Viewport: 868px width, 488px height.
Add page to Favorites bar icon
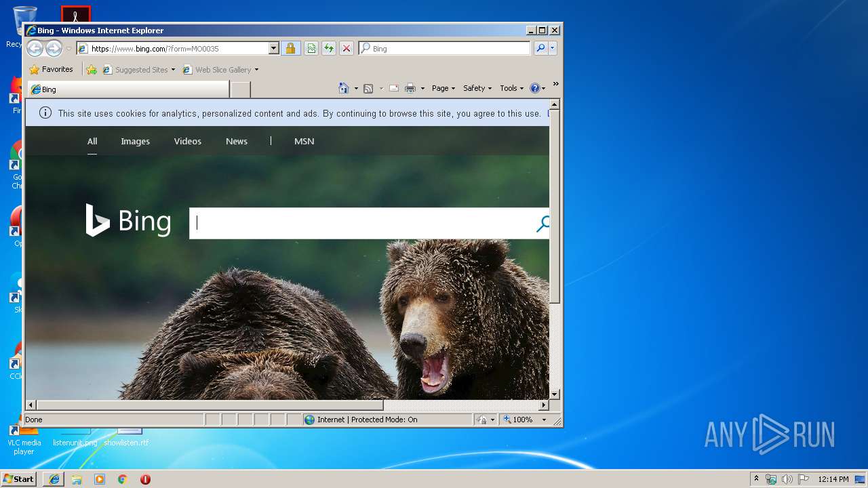92,70
